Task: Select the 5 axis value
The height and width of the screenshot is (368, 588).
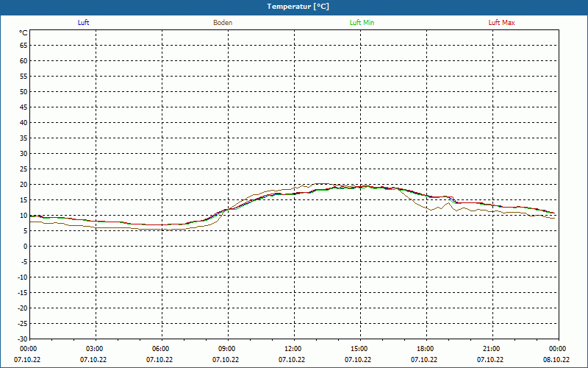Action: point(26,231)
